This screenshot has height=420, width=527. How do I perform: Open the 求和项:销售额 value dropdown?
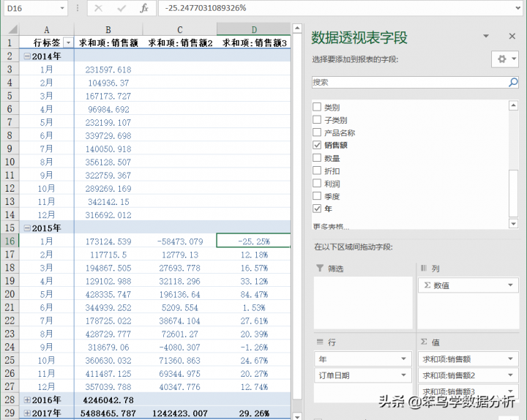tap(511, 359)
